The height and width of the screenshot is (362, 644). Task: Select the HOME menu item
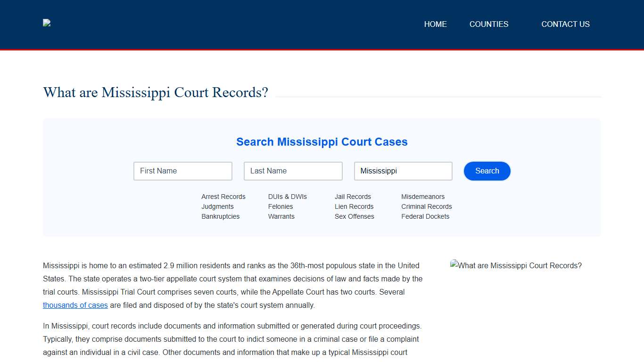click(x=435, y=24)
